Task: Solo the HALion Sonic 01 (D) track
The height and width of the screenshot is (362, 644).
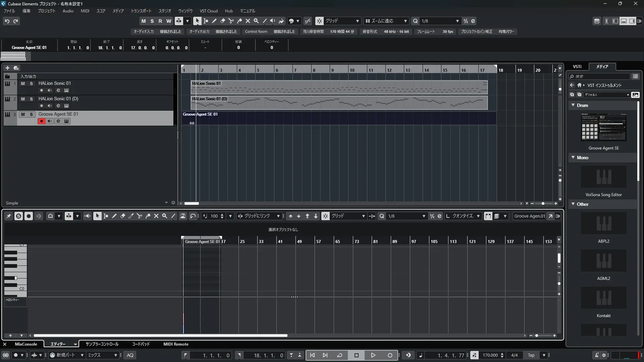Action: coord(31,99)
